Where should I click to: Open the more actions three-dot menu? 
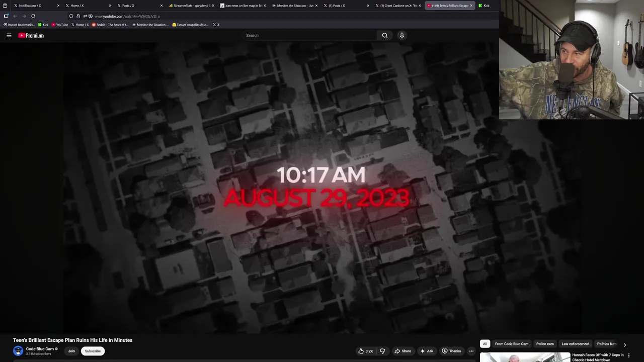[471, 351]
